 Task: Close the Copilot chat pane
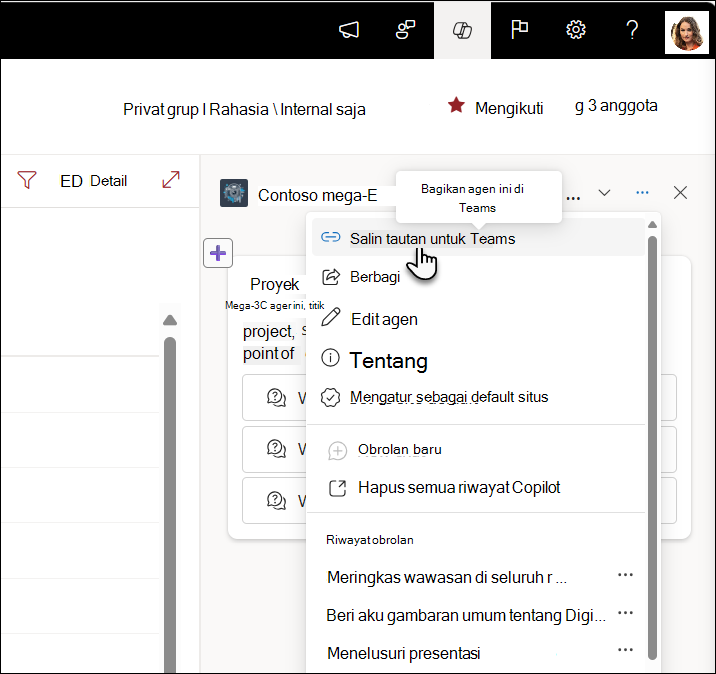coord(680,193)
